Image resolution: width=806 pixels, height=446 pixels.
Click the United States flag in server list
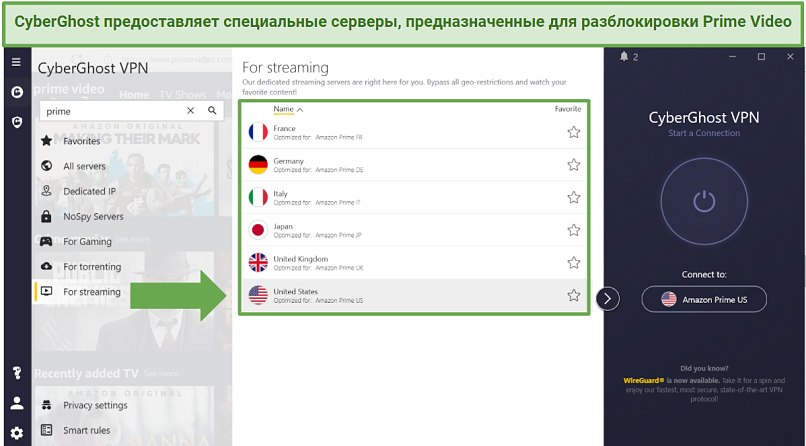pyautogui.click(x=258, y=295)
